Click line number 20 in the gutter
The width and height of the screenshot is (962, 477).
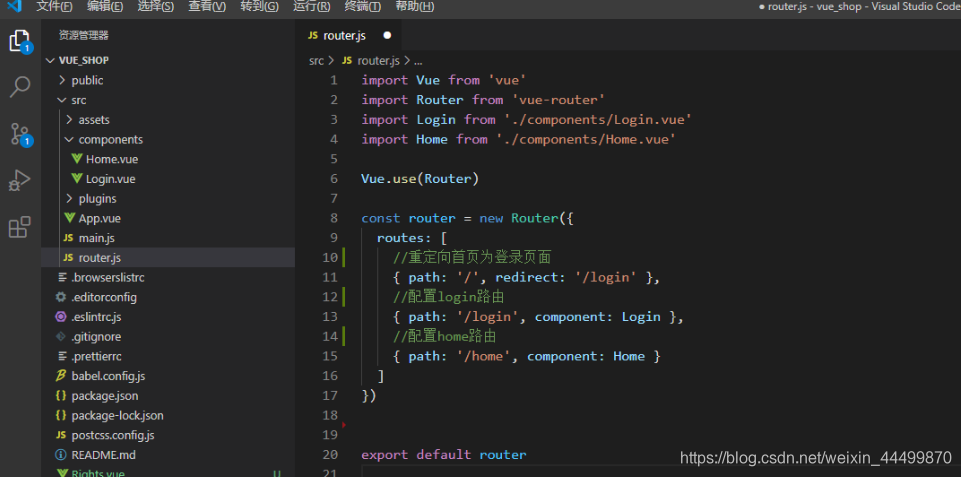click(x=330, y=455)
